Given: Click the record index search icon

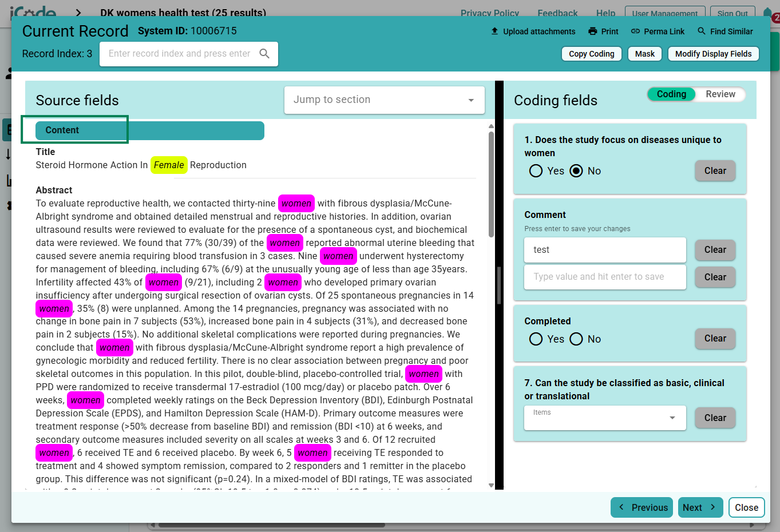Looking at the screenshot, I should coord(264,53).
